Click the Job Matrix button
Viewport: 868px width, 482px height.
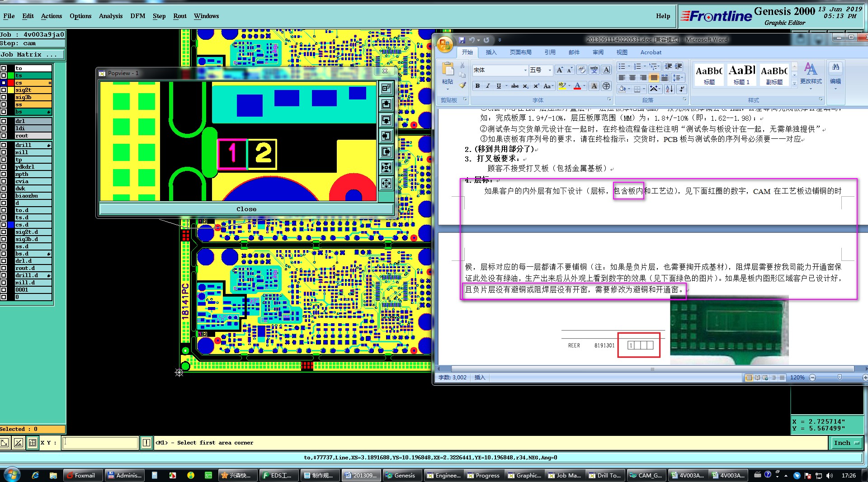tap(32, 55)
